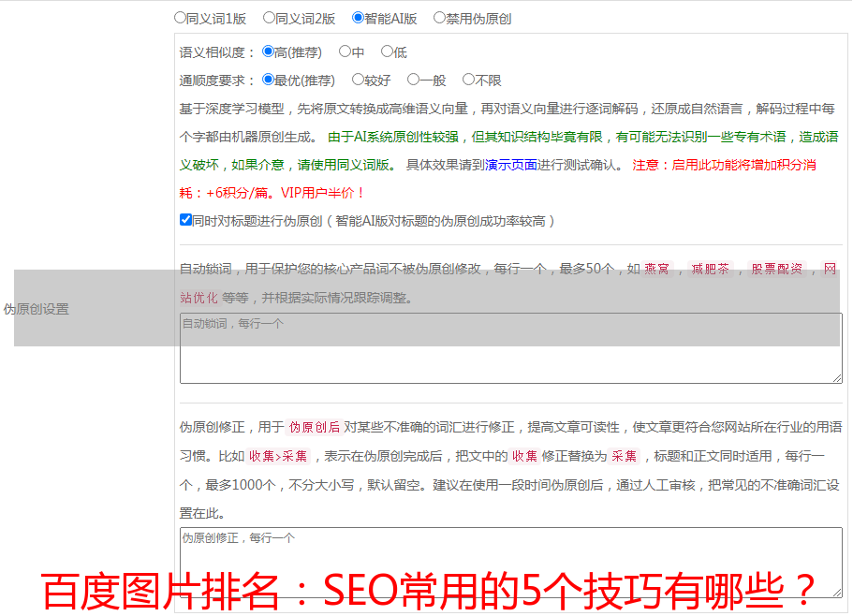
Task: Select the 同义词2版 radio option
Action: pos(269,18)
